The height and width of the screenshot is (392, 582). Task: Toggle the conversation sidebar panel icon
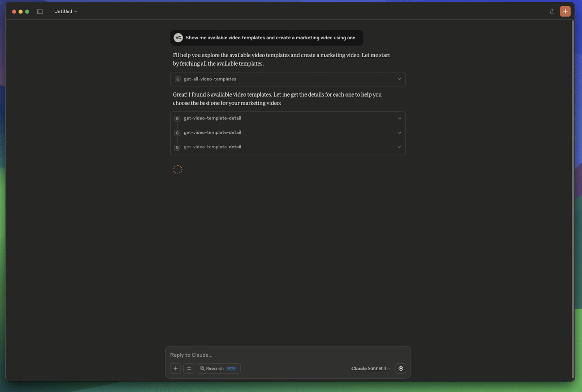pyautogui.click(x=39, y=11)
